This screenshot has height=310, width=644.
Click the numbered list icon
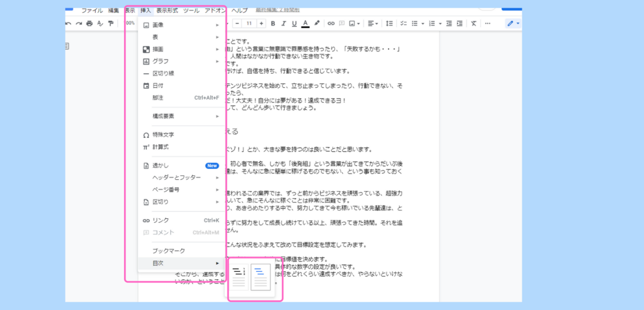pyautogui.click(x=433, y=24)
